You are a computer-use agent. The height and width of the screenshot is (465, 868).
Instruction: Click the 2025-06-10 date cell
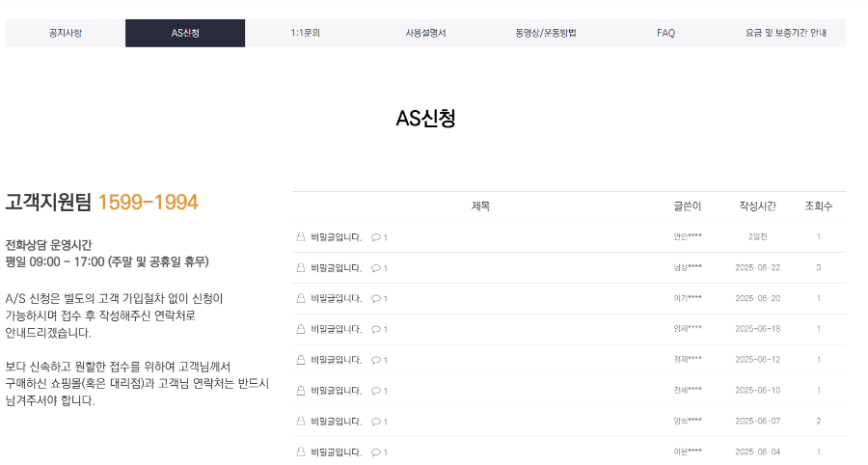tap(757, 390)
